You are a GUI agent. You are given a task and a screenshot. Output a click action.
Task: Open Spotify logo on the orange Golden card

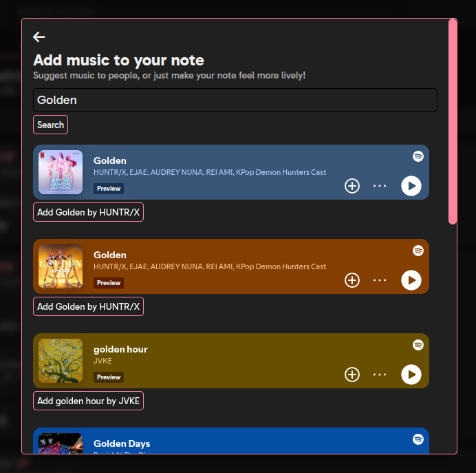(418, 251)
